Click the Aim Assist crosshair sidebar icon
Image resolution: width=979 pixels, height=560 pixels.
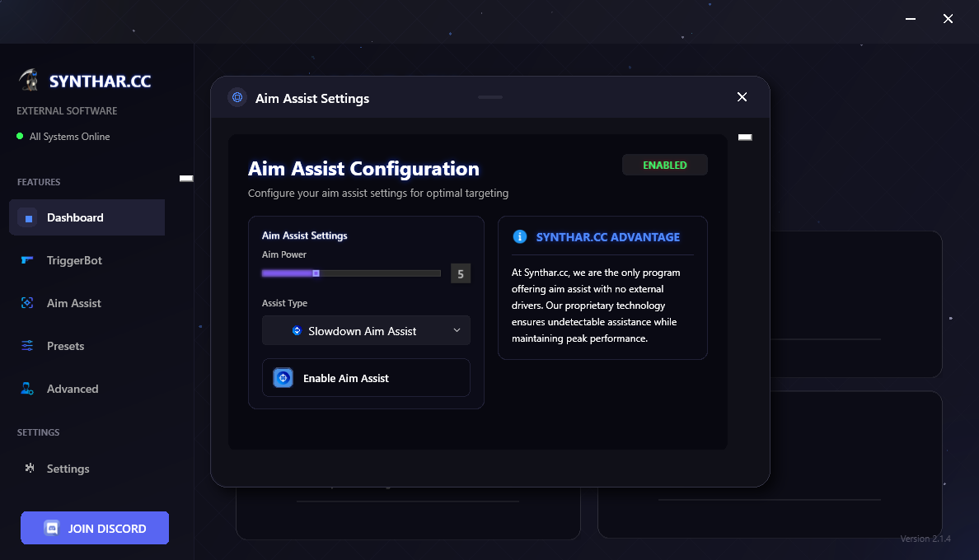[28, 303]
